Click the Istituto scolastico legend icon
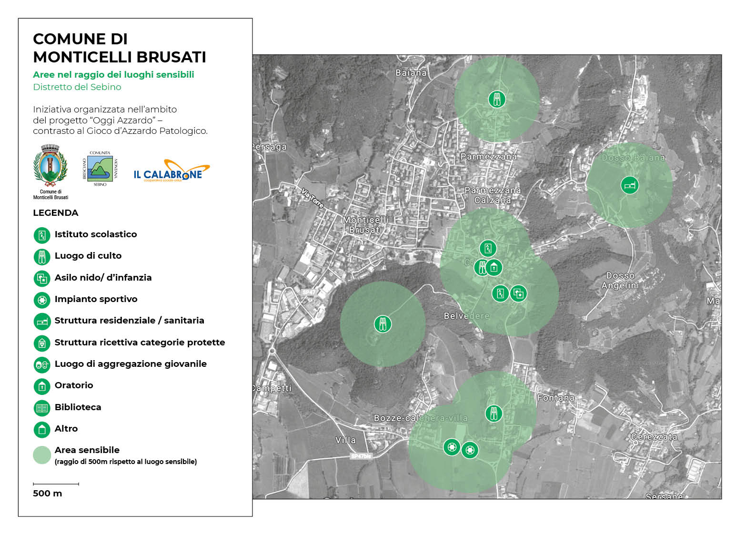The image size is (756, 535). (x=42, y=235)
